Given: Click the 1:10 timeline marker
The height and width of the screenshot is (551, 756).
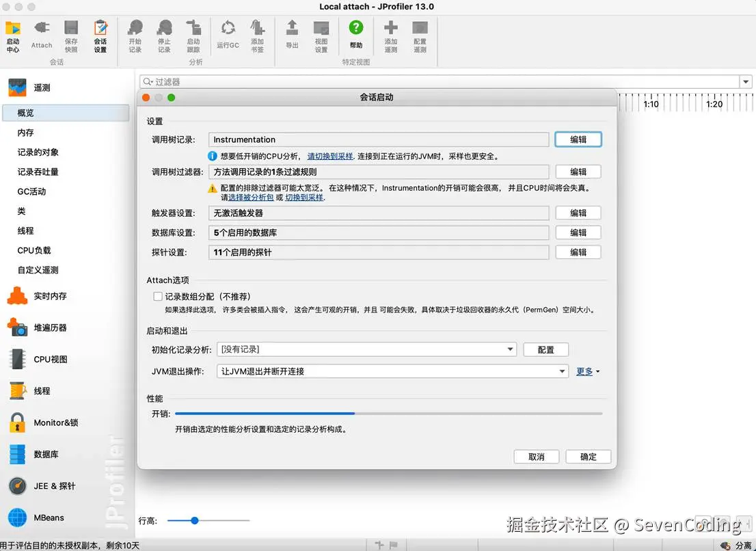Looking at the screenshot, I should [x=651, y=104].
